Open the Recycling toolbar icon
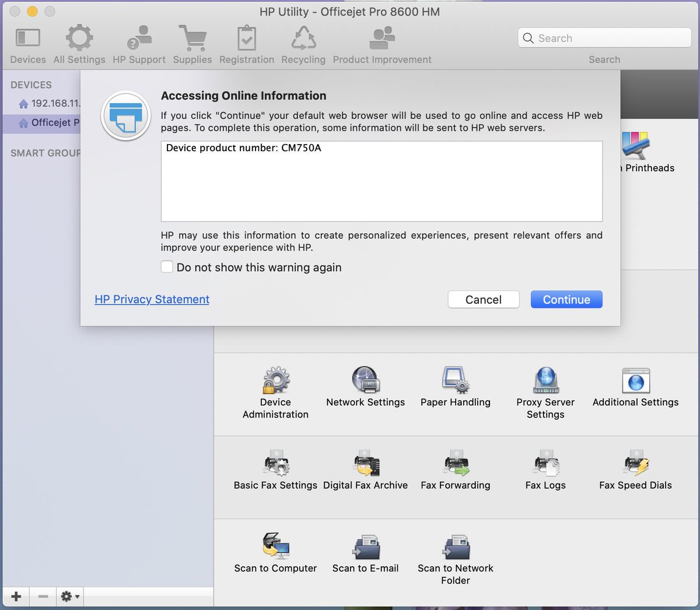This screenshot has width=700, height=610. 303,38
